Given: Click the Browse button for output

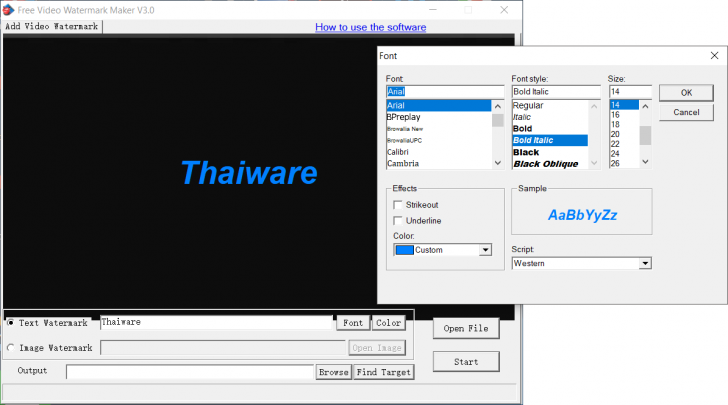Looking at the screenshot, I should pyautogui.click(x=333, y=372).
